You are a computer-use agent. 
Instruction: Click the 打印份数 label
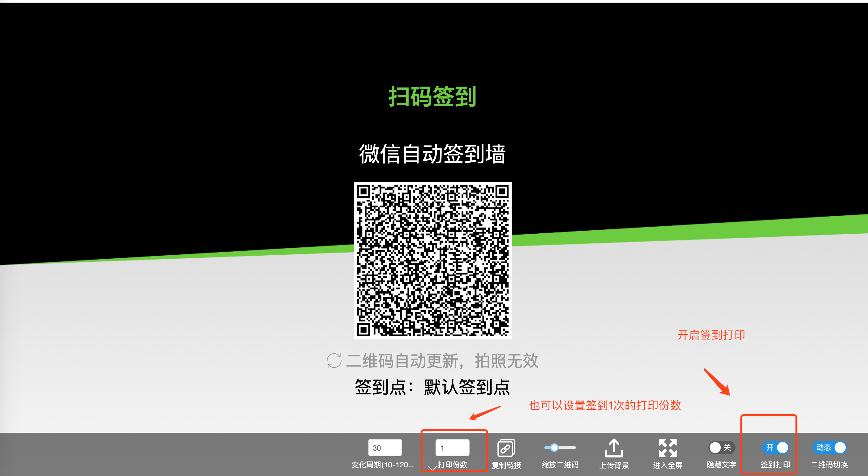tap(452, 465)
